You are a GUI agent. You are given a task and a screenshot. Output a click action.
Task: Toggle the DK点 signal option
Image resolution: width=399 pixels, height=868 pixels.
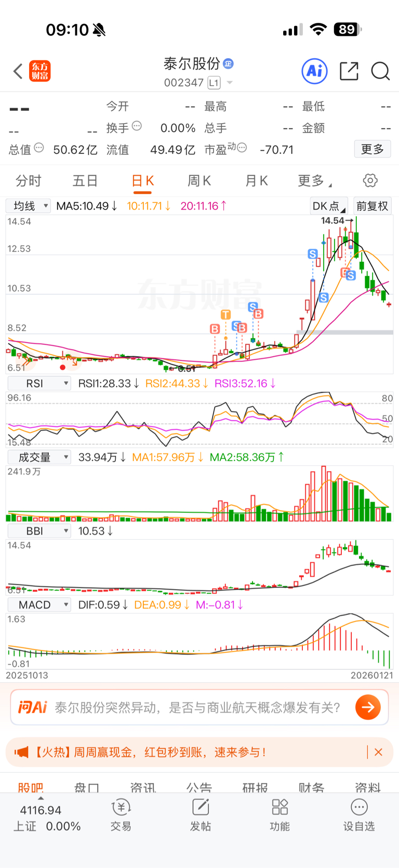pos(329,206)
